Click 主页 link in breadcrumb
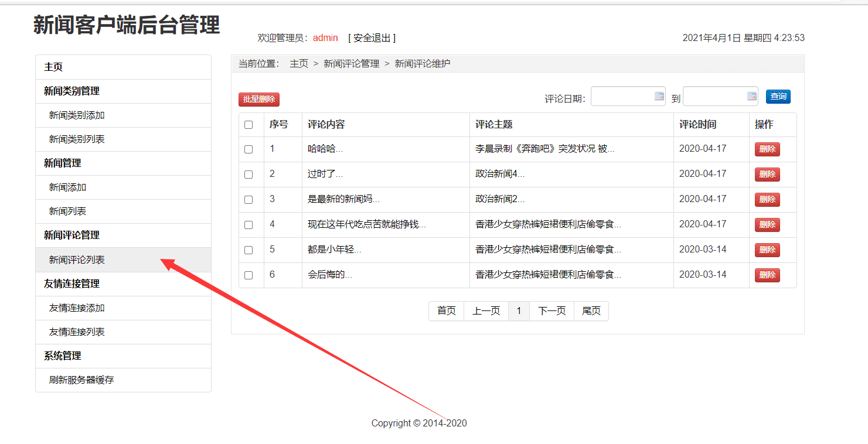This screenshot has height=444, width=868. click(299, 64)
